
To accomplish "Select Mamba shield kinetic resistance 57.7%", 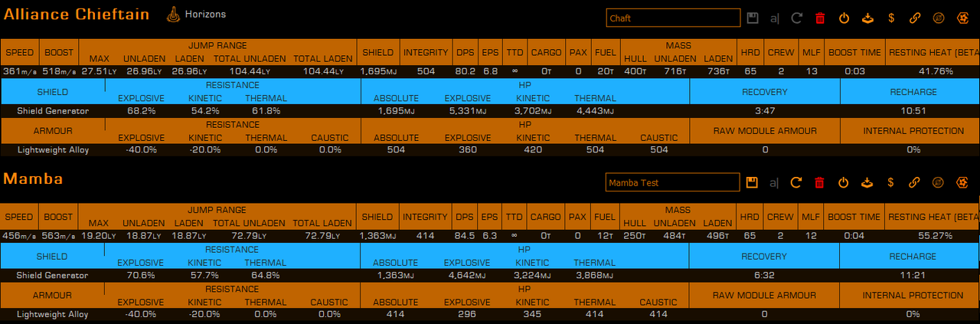I will click(203, 276).
